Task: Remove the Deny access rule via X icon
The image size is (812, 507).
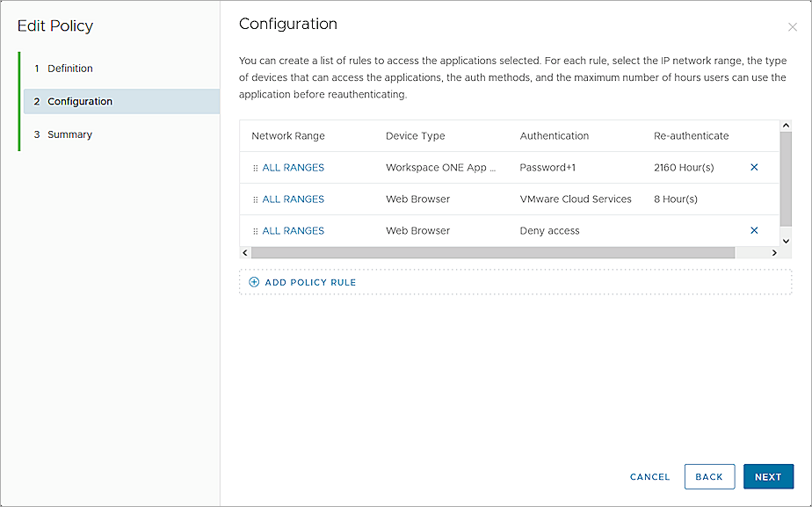Action: click(754, 230)
